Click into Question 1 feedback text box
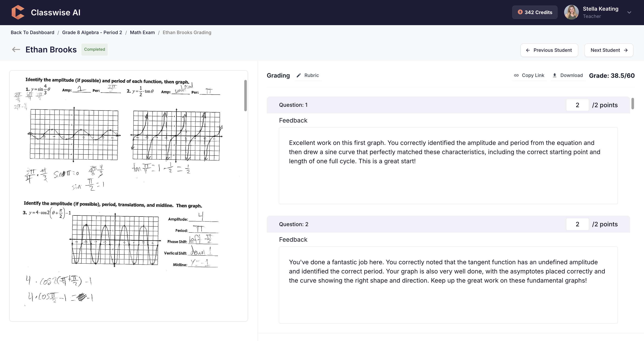 448,166
